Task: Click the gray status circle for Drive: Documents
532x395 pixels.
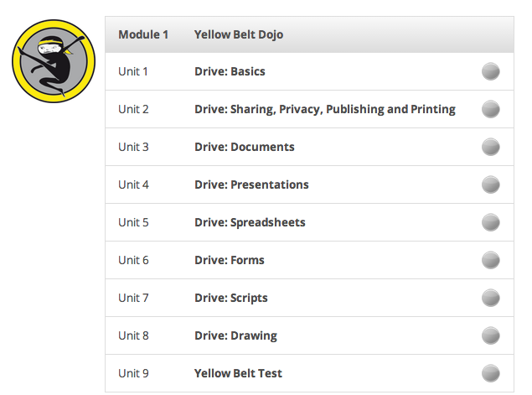Action: point(491,147)
